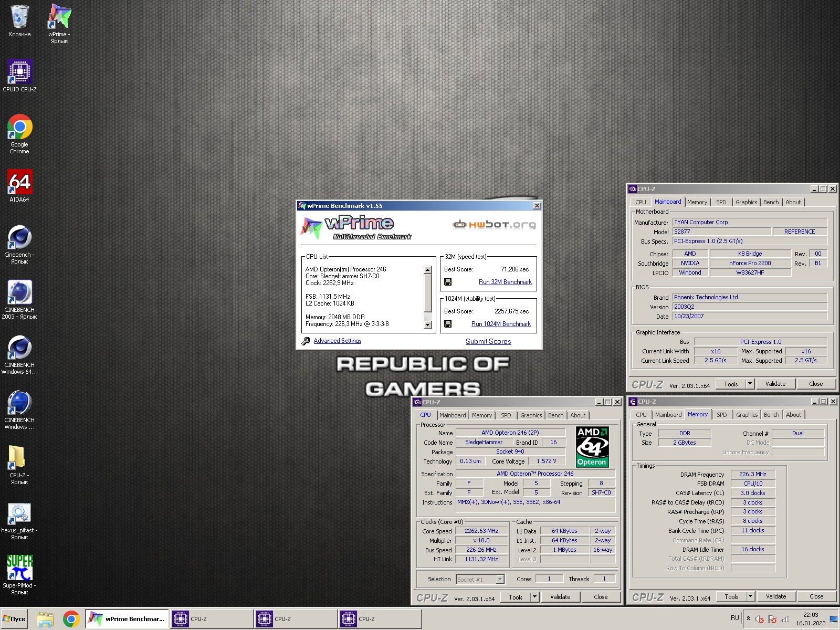Click DRAM Frequency 226.3 MHz value
Image resolution: width=840 pixels, height=630 pixels.
[753, 474]
